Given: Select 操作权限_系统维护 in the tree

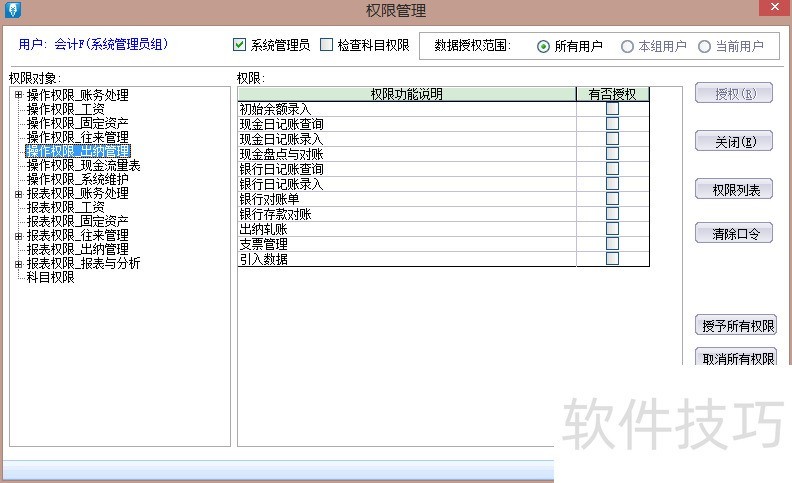Looking at the screenshot, I should pyautogui.click(x=77, y=179).
